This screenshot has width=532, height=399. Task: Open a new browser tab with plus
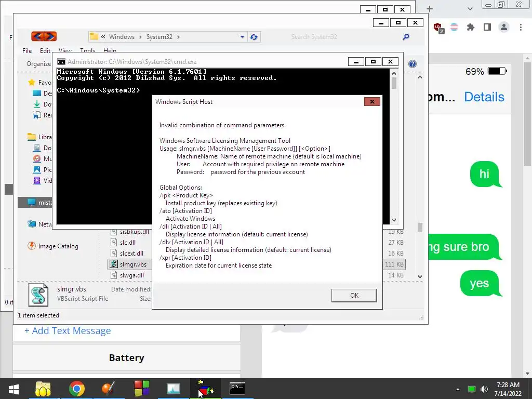(430, 9)
